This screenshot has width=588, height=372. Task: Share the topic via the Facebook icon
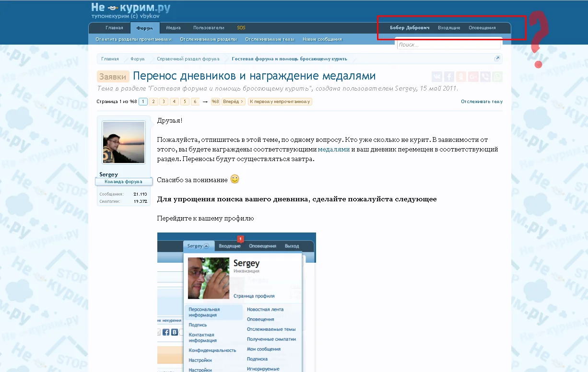(449, 76)
